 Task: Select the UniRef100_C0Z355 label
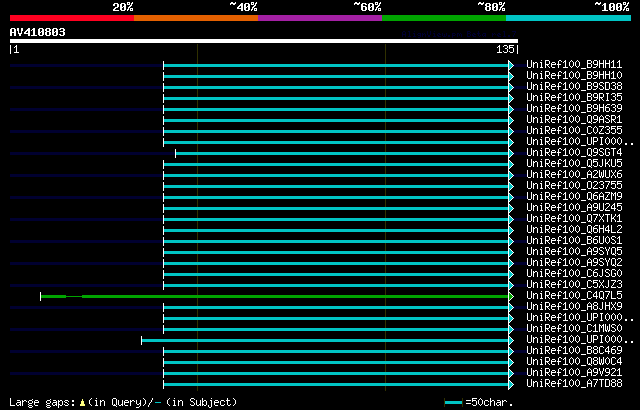pos(574,131)
